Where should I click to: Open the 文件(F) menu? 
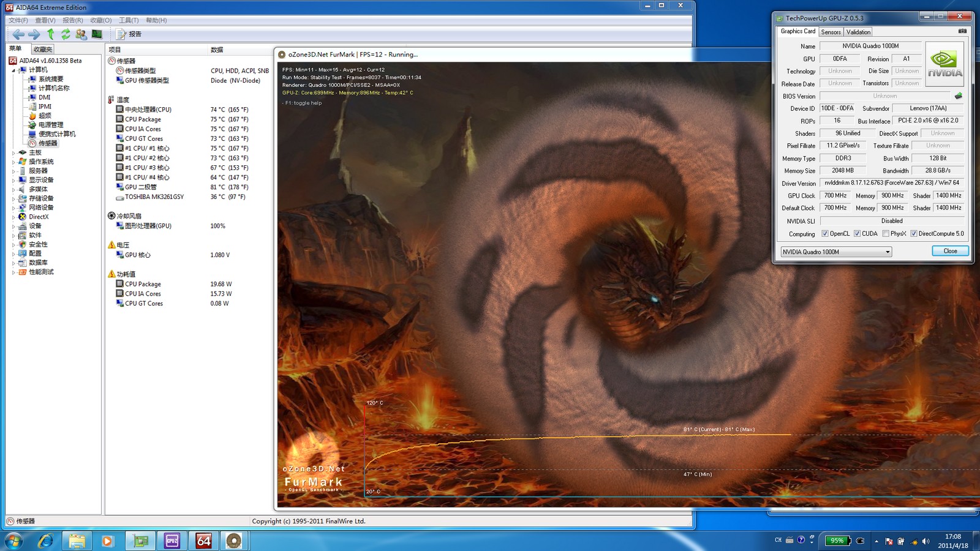click(x=18, y=20)
